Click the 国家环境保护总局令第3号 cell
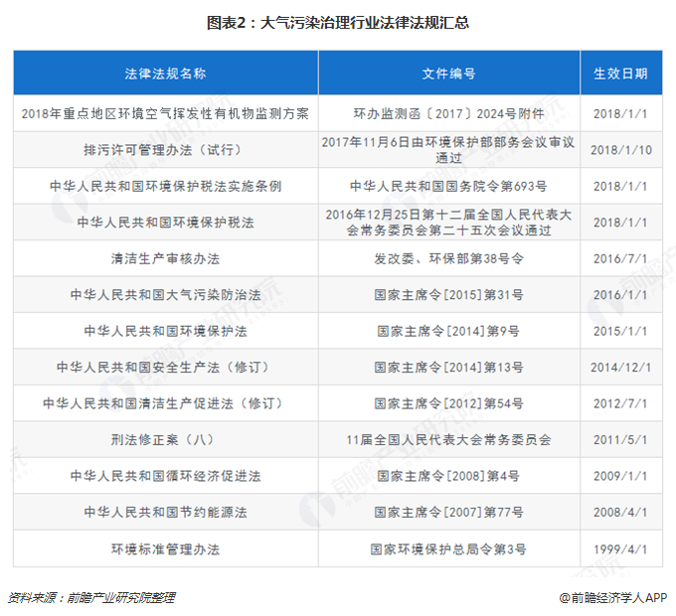 click(x=448, y=548)
